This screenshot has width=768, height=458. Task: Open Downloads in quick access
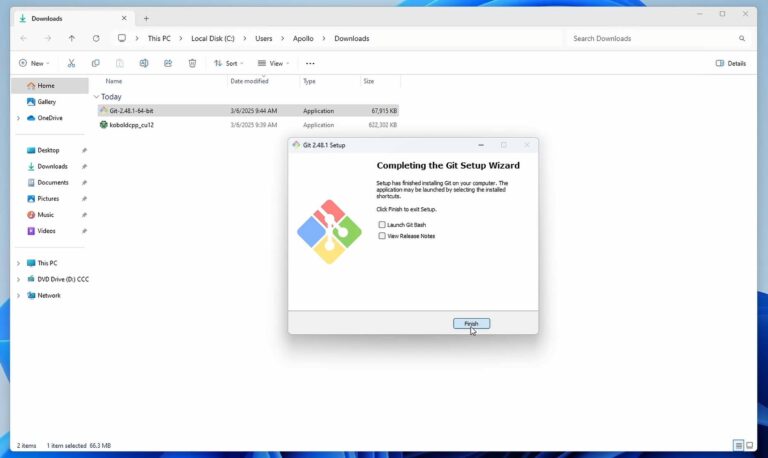click(50, 166)
